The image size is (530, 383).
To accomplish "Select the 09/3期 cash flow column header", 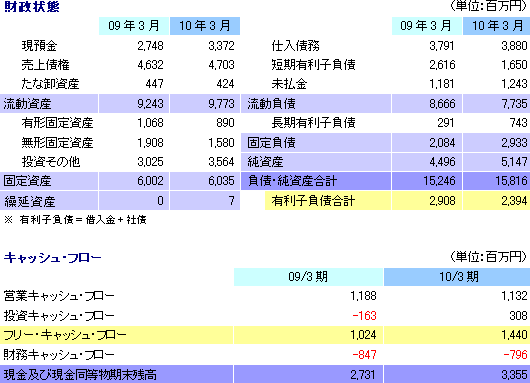I will click(308, 277).
